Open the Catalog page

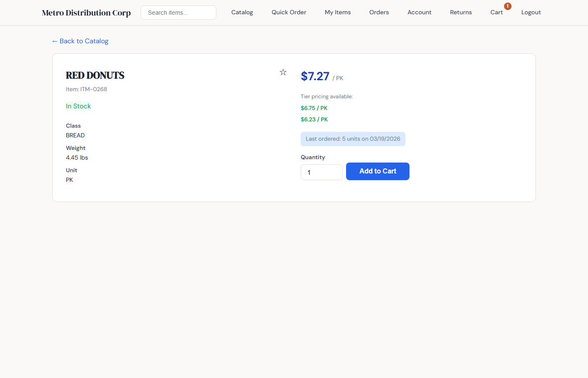(x=242, y=12)
